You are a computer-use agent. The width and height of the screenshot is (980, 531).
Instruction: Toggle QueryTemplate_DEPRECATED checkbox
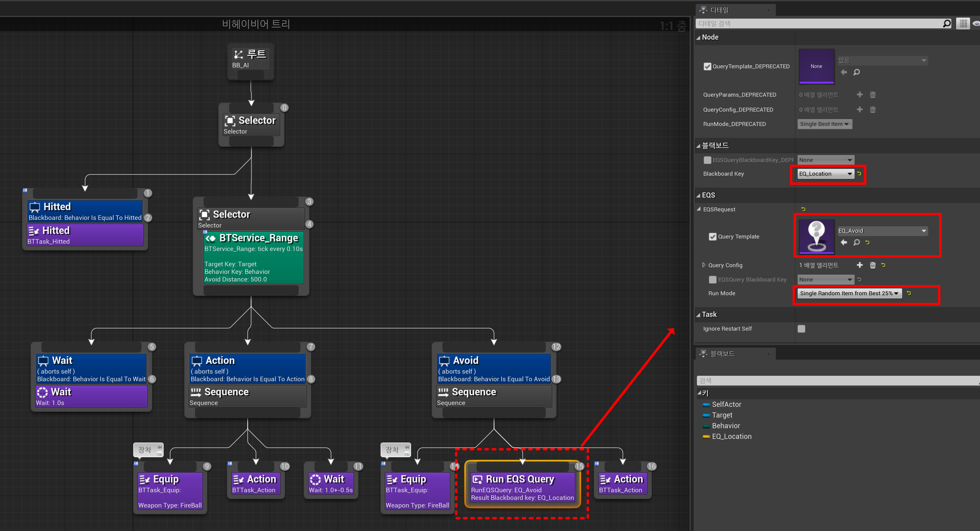click(x=707, y=66)
